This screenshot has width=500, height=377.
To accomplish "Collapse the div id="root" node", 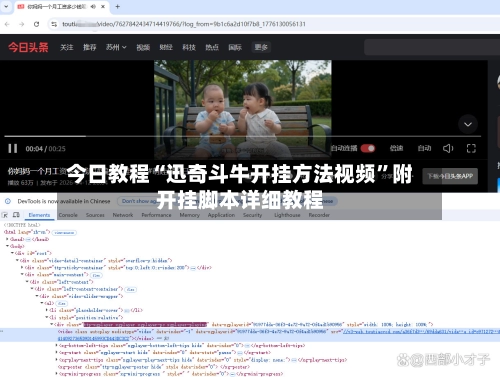I will (12, 253).
